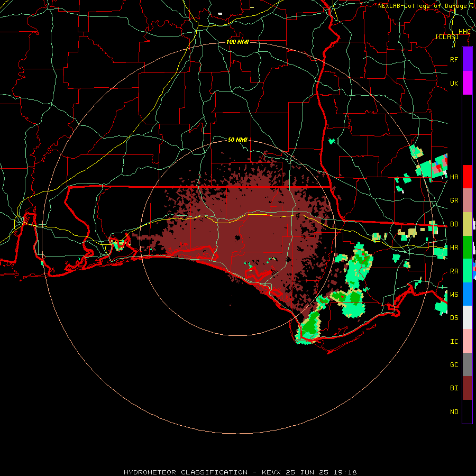This screenshot has height=476, width=476.
Task: Click the magenta UK legend color swatch
Action: 467,83
